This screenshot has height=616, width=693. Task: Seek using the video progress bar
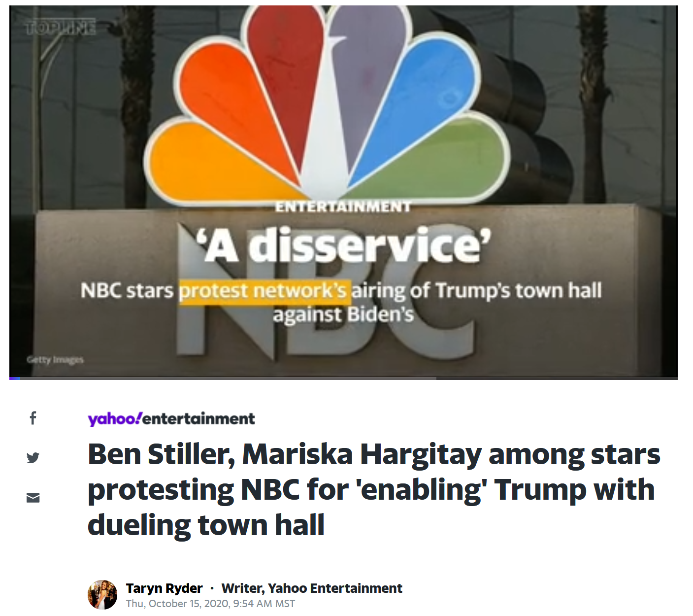[x=343, y=378]
